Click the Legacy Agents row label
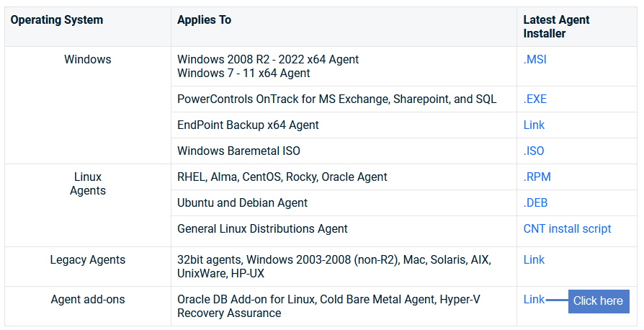 [x=87, y=259]
